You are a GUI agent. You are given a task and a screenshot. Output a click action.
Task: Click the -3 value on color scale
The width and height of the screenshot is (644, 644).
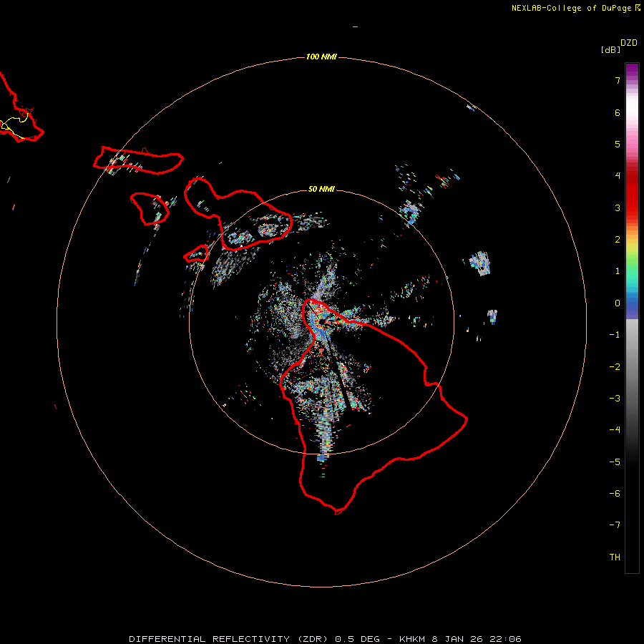[x=615, y=399]
